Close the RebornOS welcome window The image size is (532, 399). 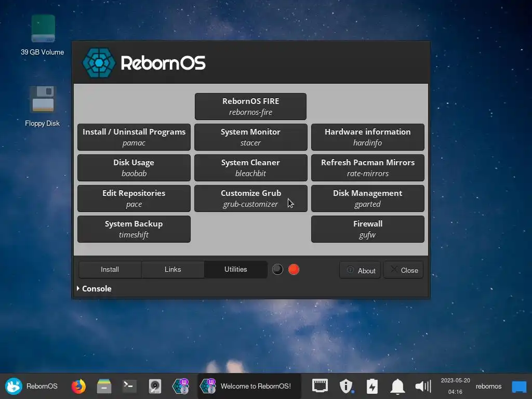point(403,270)
